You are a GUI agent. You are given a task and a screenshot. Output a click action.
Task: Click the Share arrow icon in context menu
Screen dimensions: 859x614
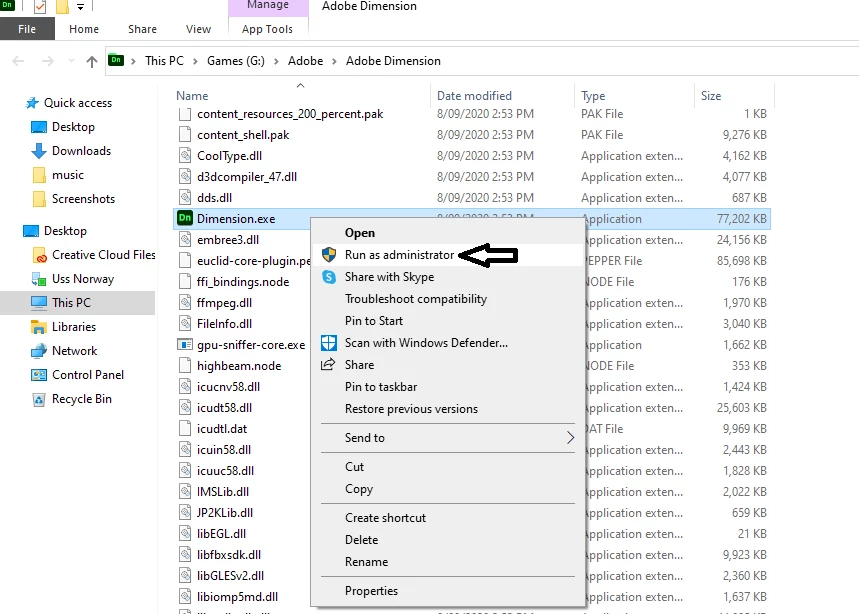pos(328,364)
